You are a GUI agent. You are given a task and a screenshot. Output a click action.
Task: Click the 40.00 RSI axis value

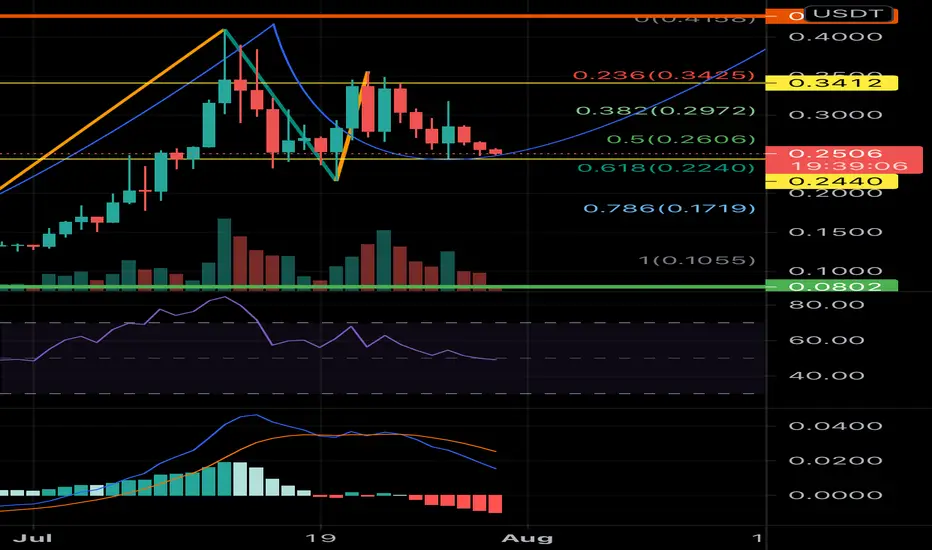pyautogui.click(x=826, y=376)
